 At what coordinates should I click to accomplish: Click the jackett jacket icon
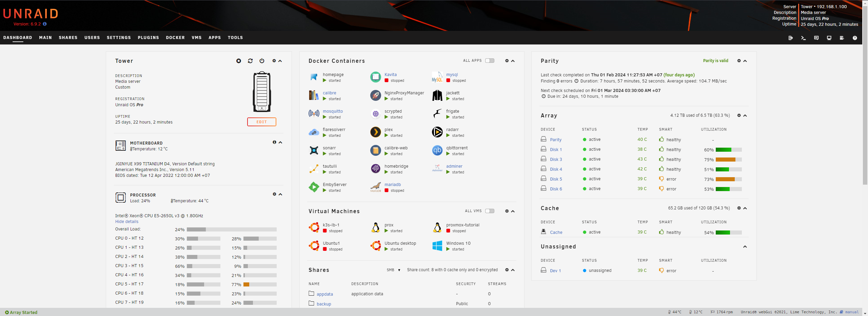coord(437,95)
